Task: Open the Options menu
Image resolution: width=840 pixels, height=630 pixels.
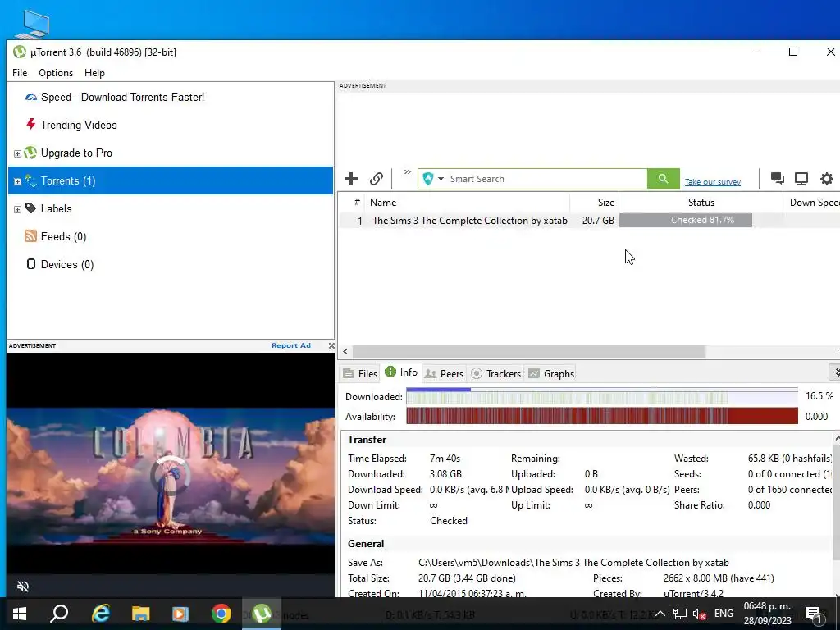Action: tap(56, 73)
